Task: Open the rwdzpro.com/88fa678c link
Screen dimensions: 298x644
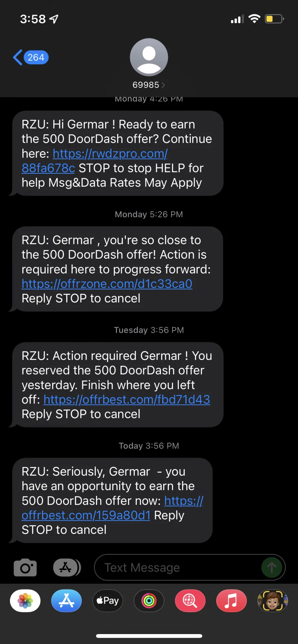Action: tap(95, 161)
